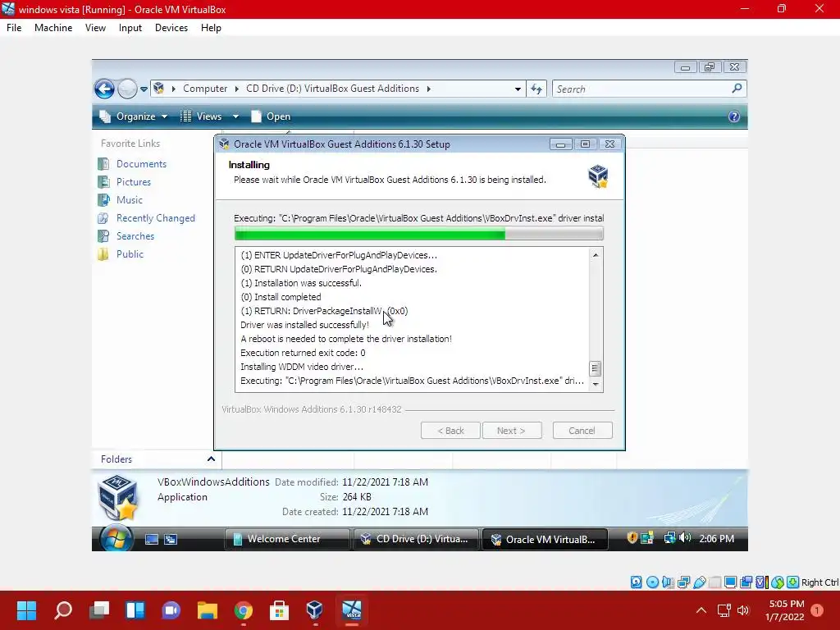Change folder layout with Views button

click(x=202, y=116)
